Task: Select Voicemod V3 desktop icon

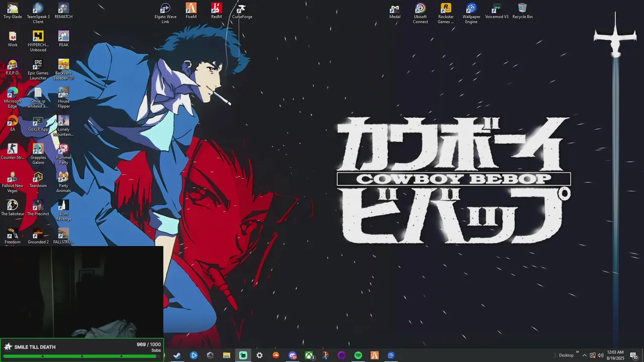Action: [497, 11]
